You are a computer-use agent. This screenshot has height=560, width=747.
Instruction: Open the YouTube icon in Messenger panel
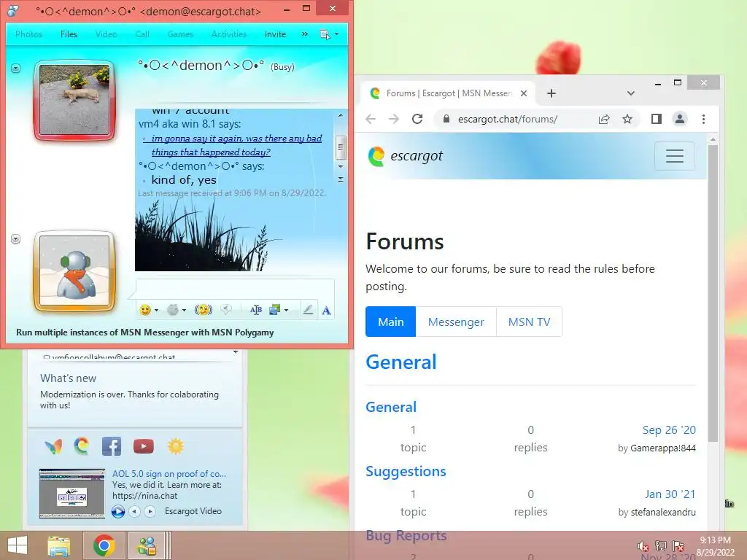144,446
